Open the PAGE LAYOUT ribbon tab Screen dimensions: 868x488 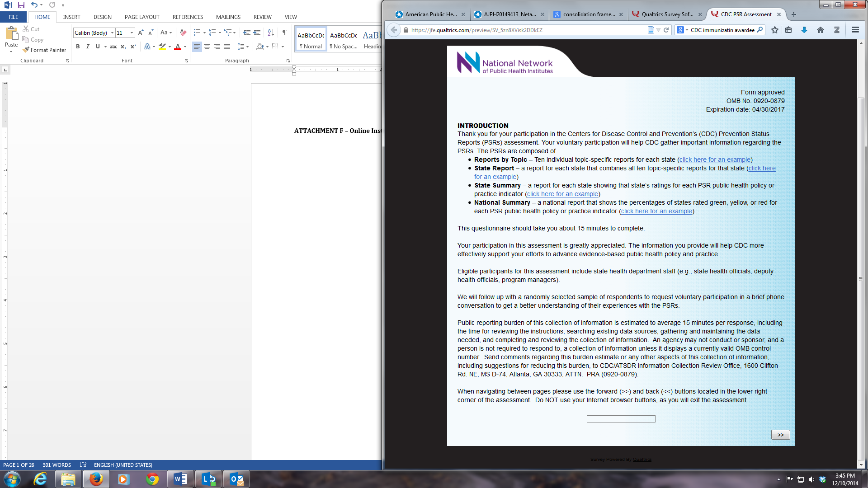pos(142,17)
